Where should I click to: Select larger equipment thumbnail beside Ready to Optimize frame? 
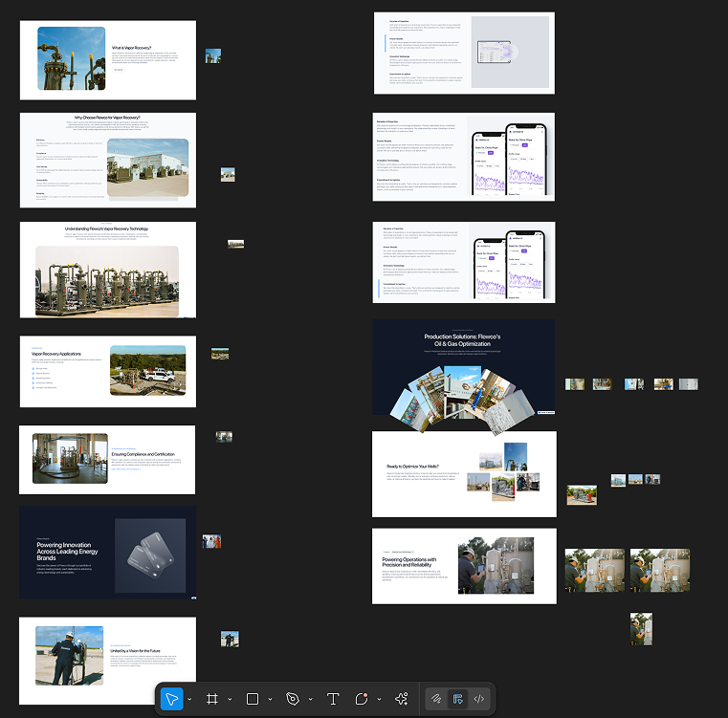582,495
